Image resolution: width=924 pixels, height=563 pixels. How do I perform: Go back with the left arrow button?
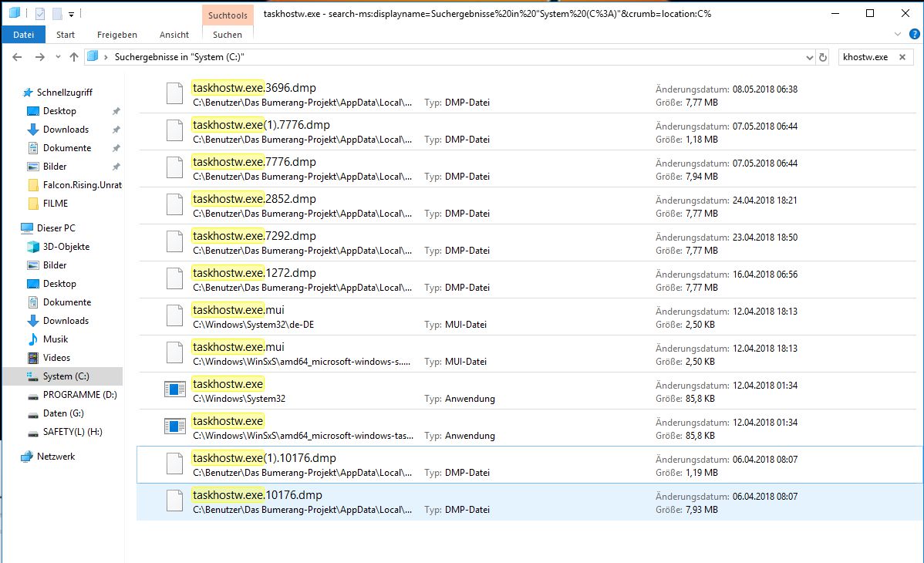tap(17, 57)
